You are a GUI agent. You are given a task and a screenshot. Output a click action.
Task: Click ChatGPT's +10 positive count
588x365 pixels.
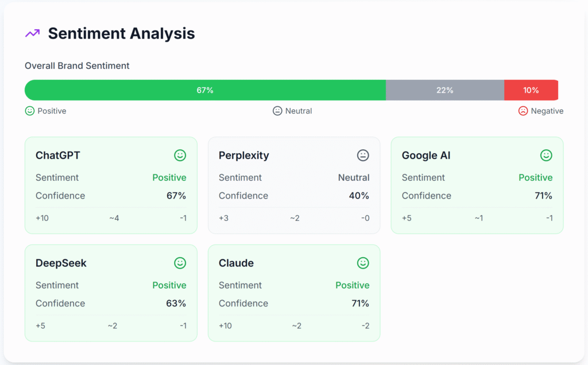click(x=42, y=218)
